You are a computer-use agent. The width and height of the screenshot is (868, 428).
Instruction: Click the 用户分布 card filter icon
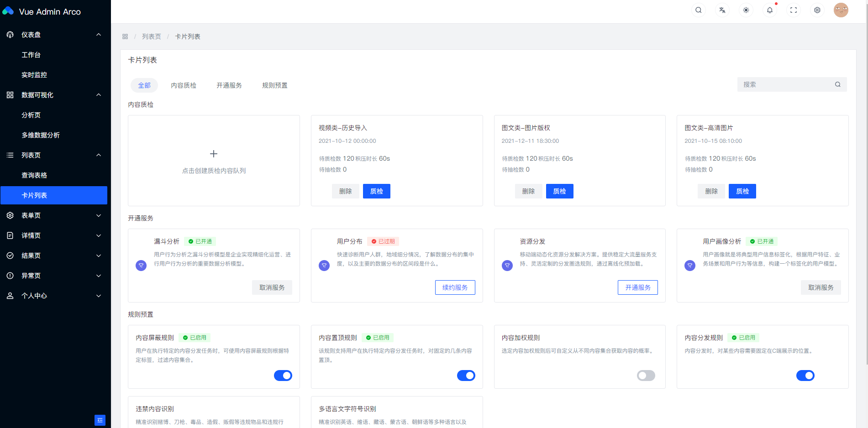click(324, 266)
